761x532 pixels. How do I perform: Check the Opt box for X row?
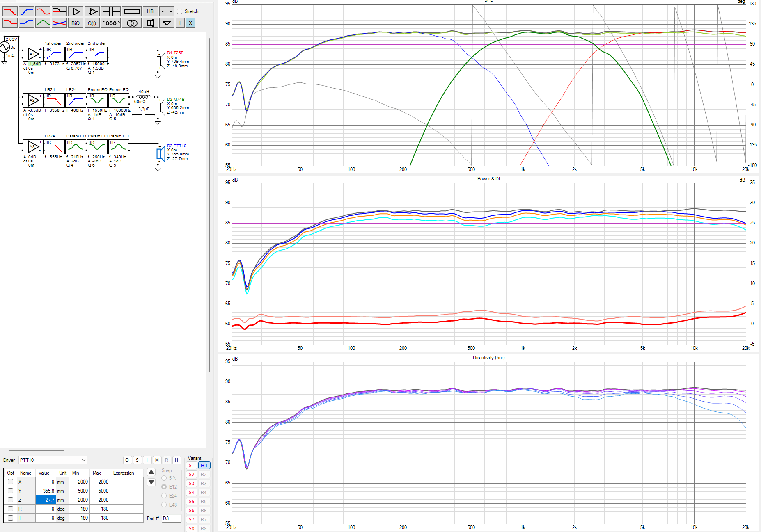click(x=11, y=482)
